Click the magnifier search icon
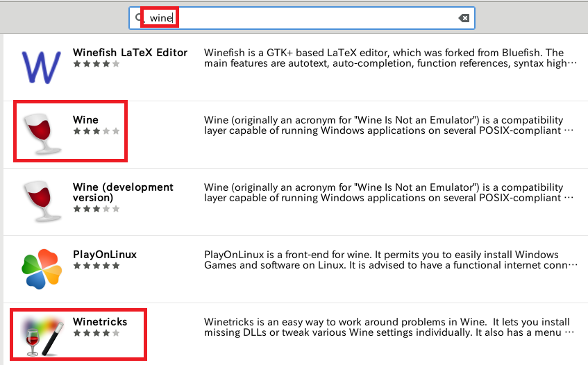Viewport: 588px width, 365px height. pos(138,17)
